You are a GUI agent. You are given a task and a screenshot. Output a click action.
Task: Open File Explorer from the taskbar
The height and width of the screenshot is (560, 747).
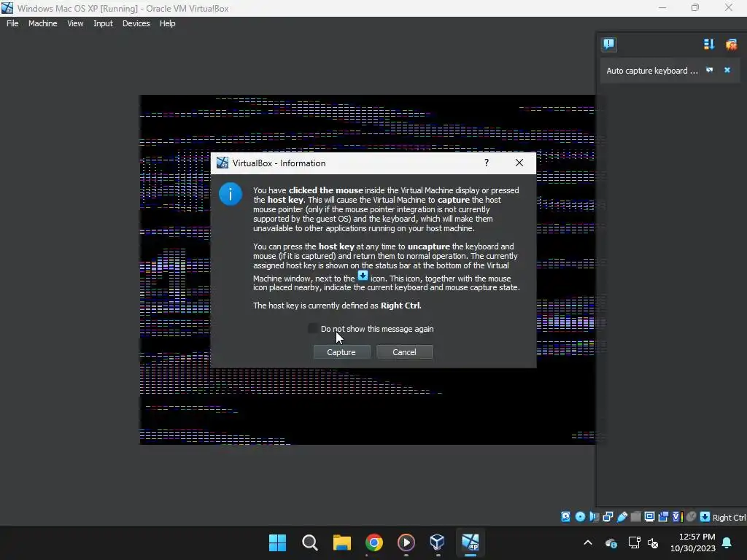(341, 542)
